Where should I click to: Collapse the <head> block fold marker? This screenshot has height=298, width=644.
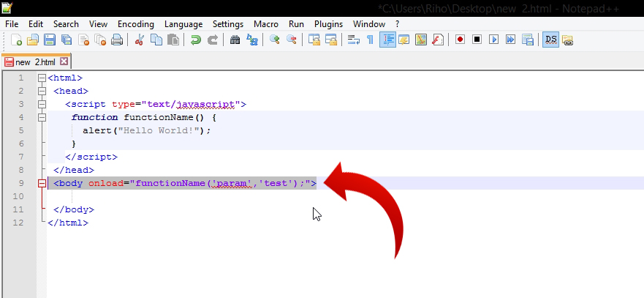[42, 91]
